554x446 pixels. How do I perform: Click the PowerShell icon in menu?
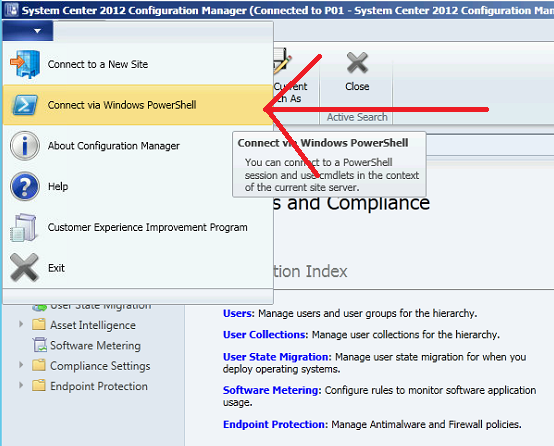click(x=25, y=105)
